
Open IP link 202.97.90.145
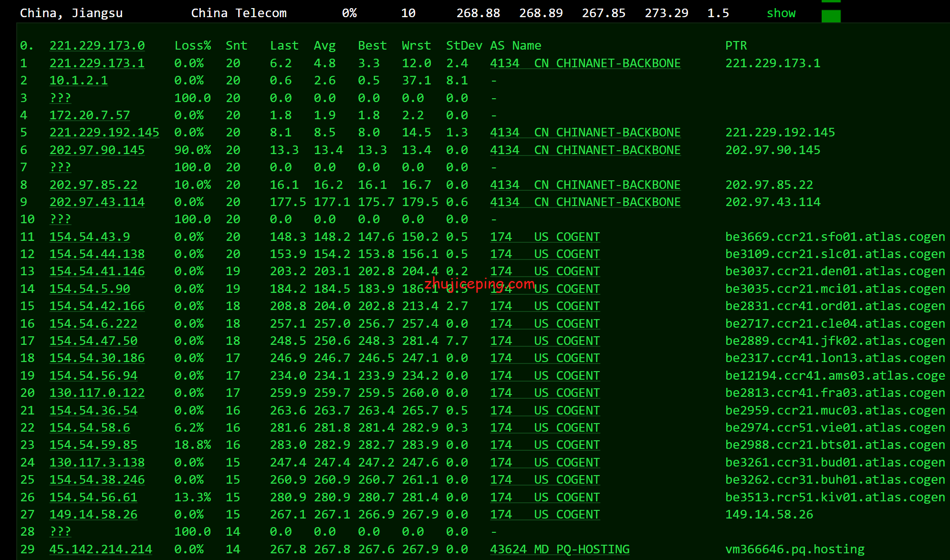(97, 150)
